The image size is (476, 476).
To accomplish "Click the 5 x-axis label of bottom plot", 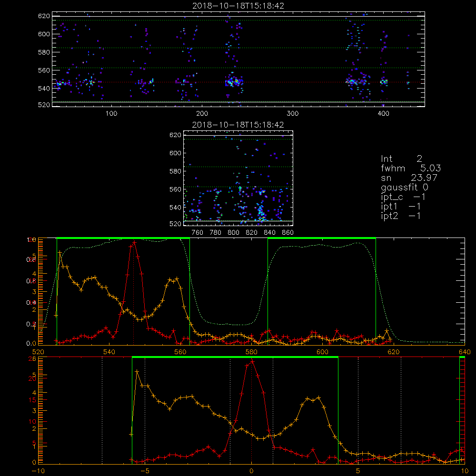I will 358,471.
